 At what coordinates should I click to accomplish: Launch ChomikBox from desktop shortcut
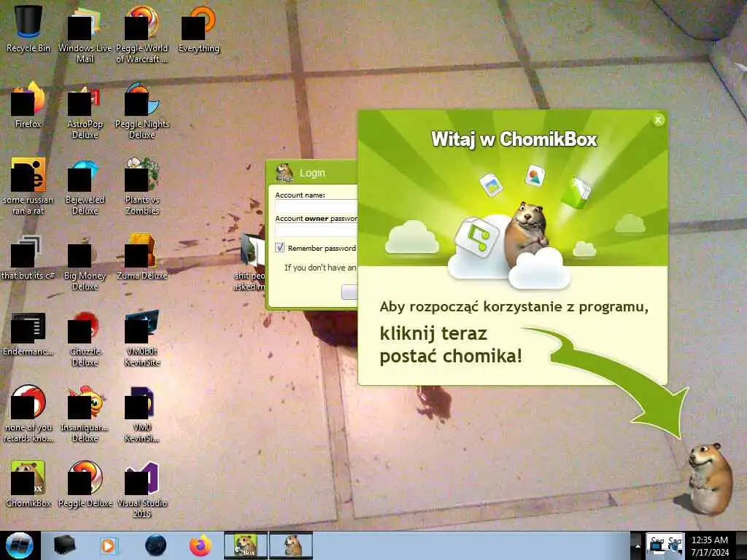[28, 483]
